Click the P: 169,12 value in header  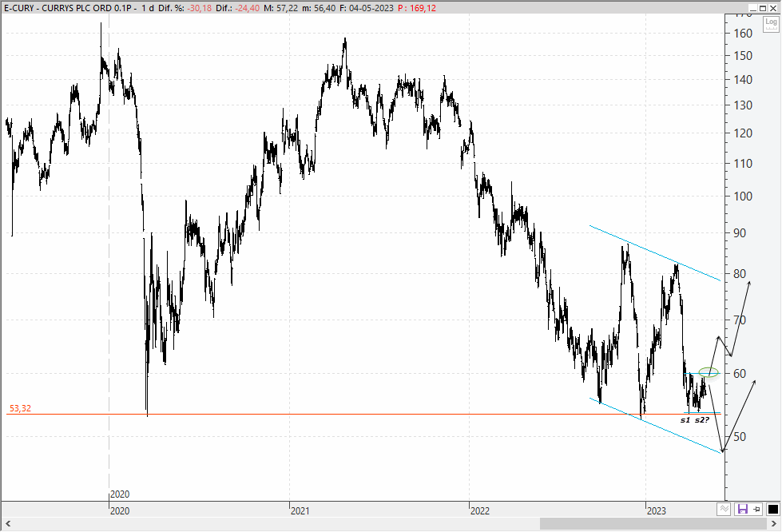417,8
